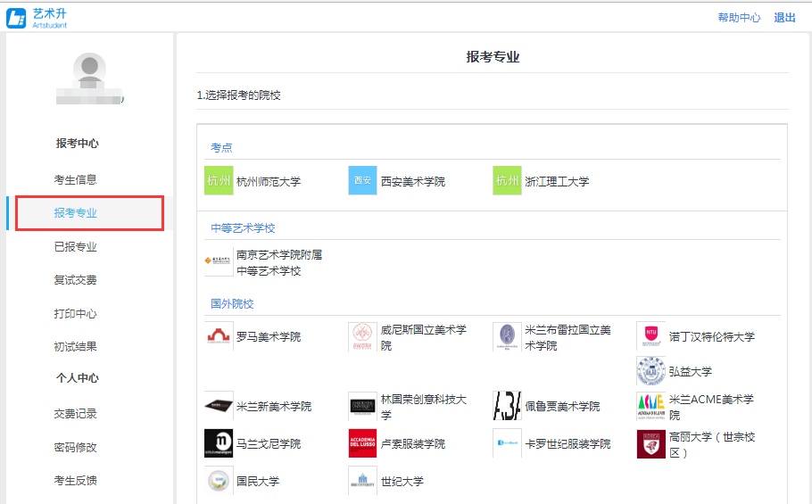Click the 米兰ACME美术学院 logo
Image resolution: width=812 pixels, height=504 pixels.
(x=650, y=406)
